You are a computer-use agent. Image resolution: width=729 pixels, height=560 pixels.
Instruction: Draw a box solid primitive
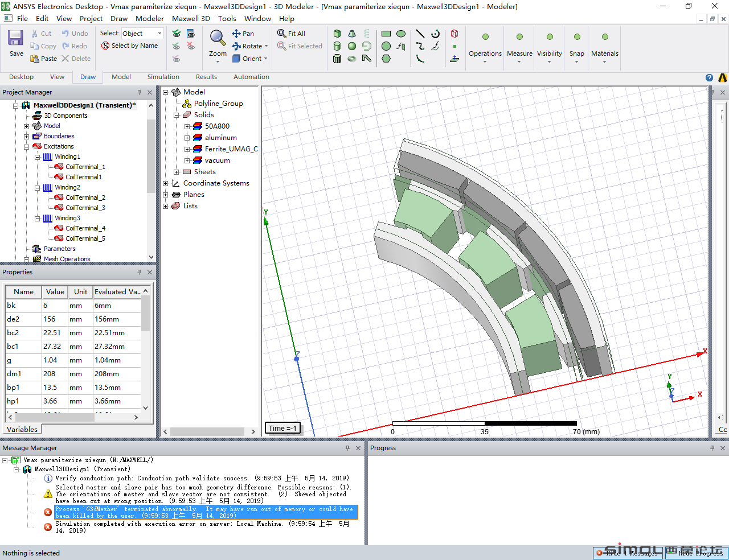[x=337, y=34]
